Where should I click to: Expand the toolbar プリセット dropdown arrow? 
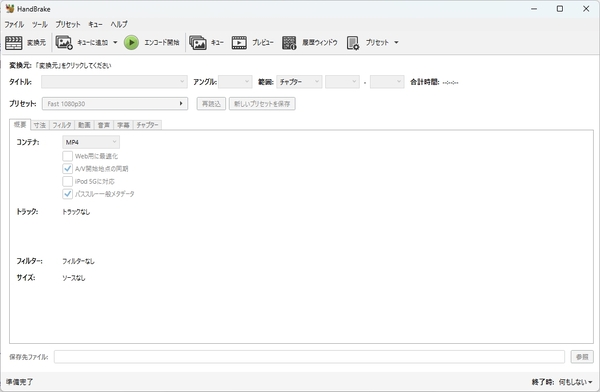[x=396, y=42]
